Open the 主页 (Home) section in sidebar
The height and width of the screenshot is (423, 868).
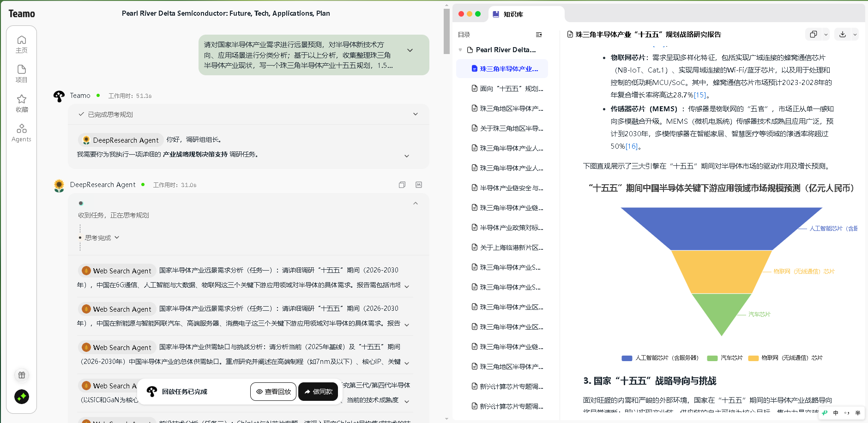tap(21, 44)
